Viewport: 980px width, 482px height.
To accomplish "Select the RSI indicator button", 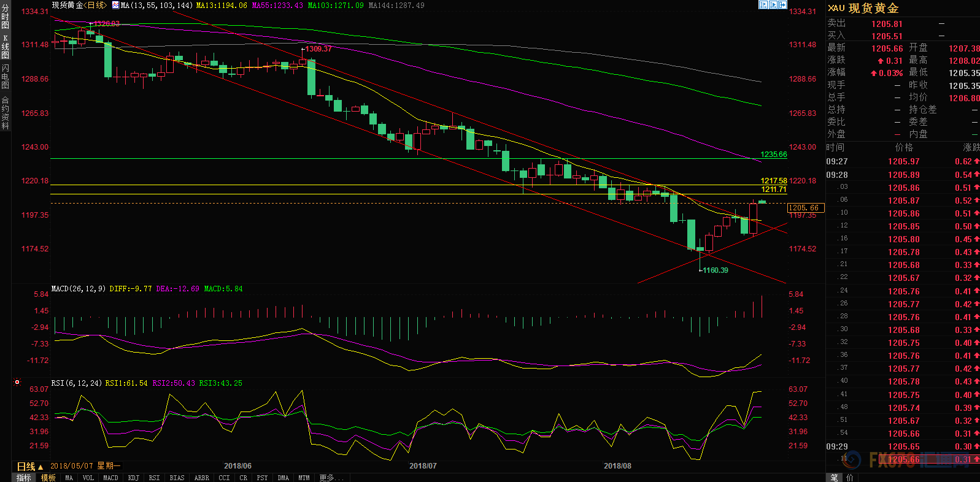I will point(154,478).
